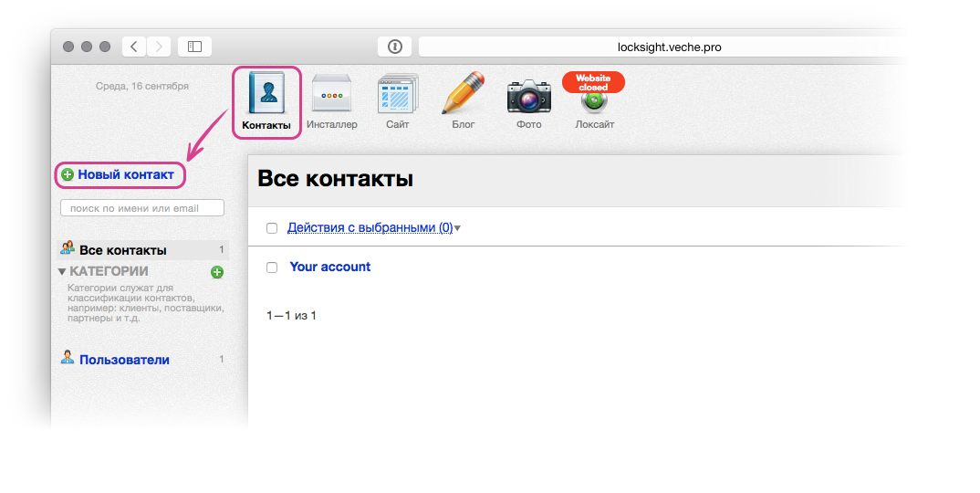This screenshot has width=980, height=493.
Task: Tick the select-all checkbox near Действия с выбранными
Action: pyautogui.click(x=272, y=228)
